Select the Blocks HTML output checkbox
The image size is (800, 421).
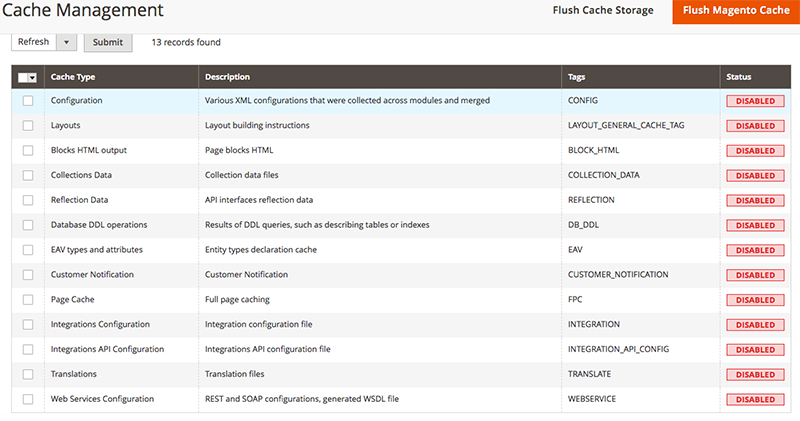[x=28, y=150]
